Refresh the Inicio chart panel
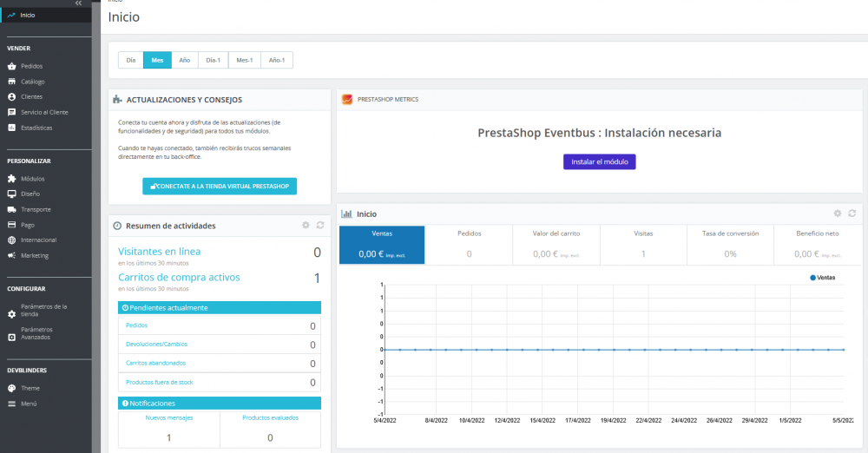Viewport: 868px width, 453px height. coord(852,213)
